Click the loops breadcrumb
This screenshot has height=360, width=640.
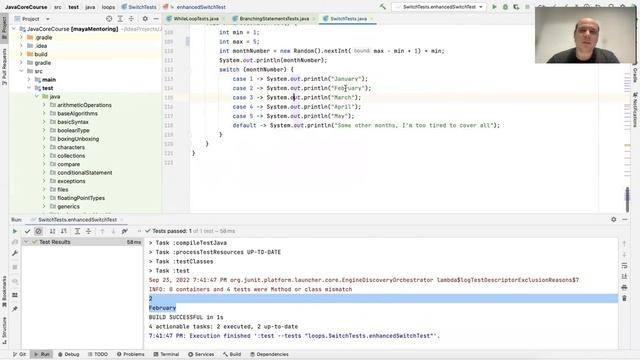[x=108, y=7]
